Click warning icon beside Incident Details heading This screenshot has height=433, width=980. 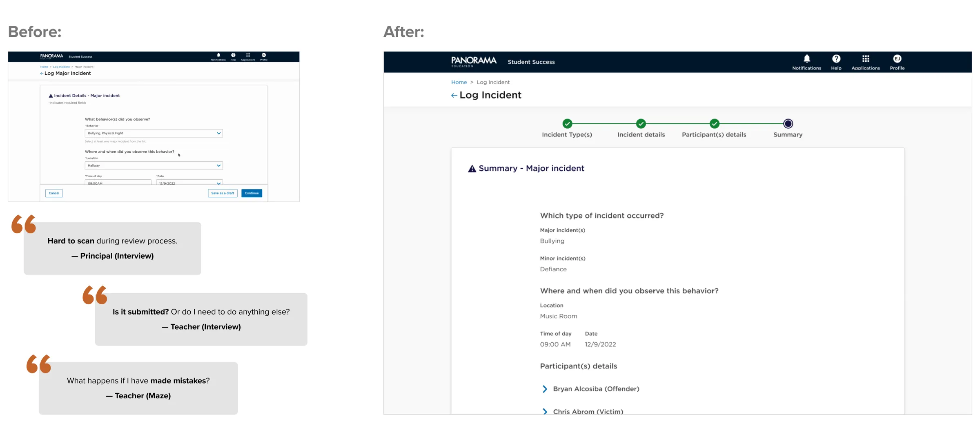[x=51, y=96]
